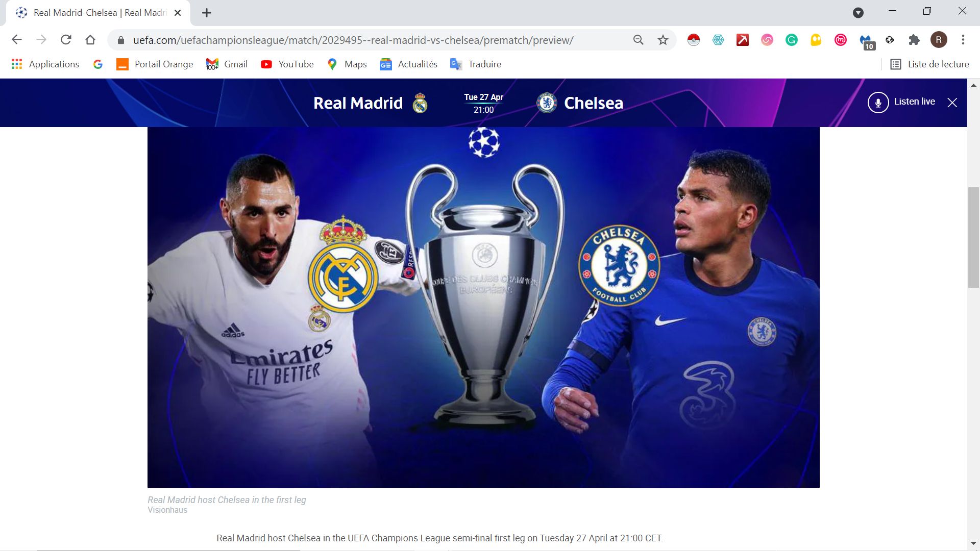Open the Pokeball extension icon
This screenshot has height=551, width=980.
(694, 40)
